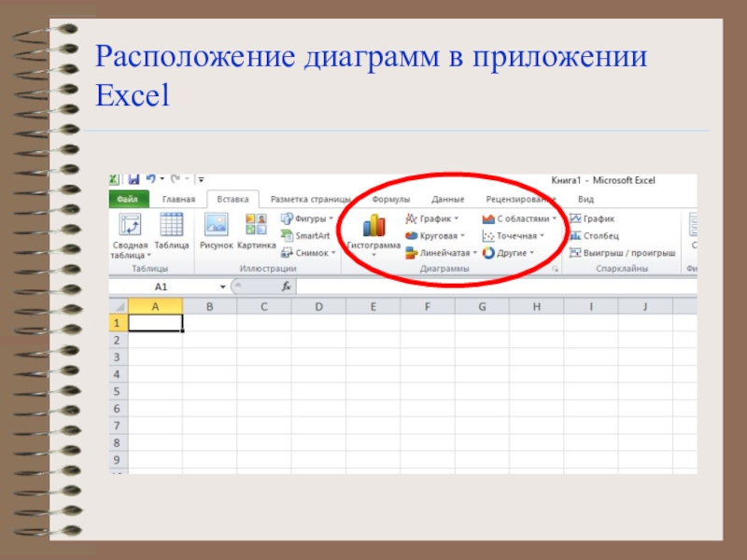Screen dimensions: 747x560
Task: Click the Name Box showing A1
Action: tap(162, 287)
